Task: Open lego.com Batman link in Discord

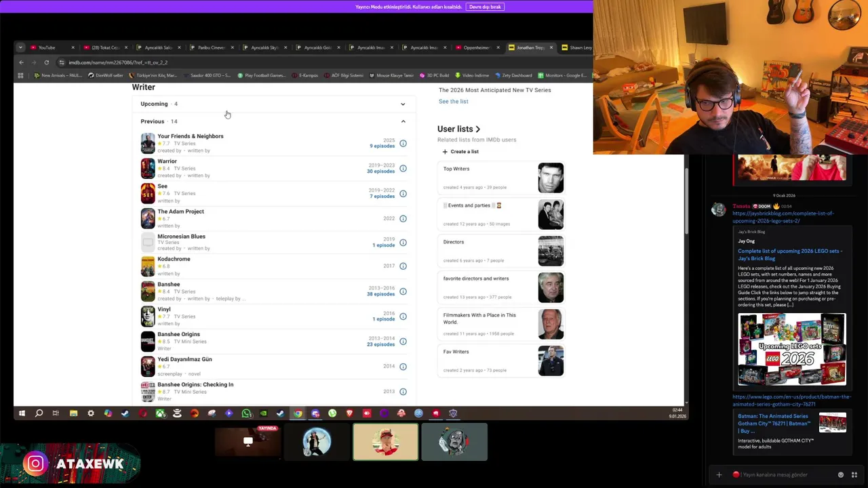Action: 791,400
